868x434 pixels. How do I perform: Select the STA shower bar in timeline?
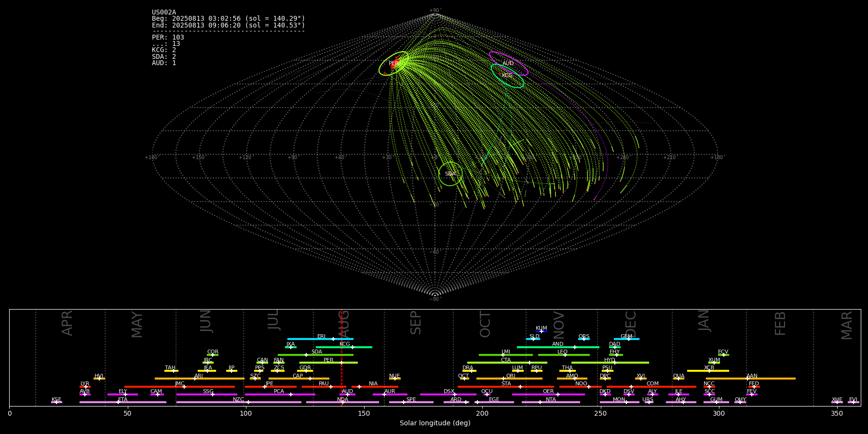pos(506,387)
